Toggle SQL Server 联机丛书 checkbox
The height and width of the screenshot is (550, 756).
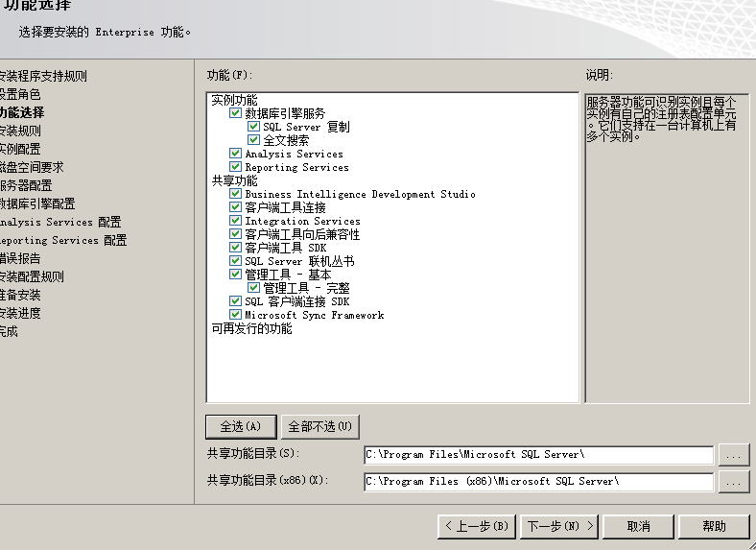tap(235, 261)
